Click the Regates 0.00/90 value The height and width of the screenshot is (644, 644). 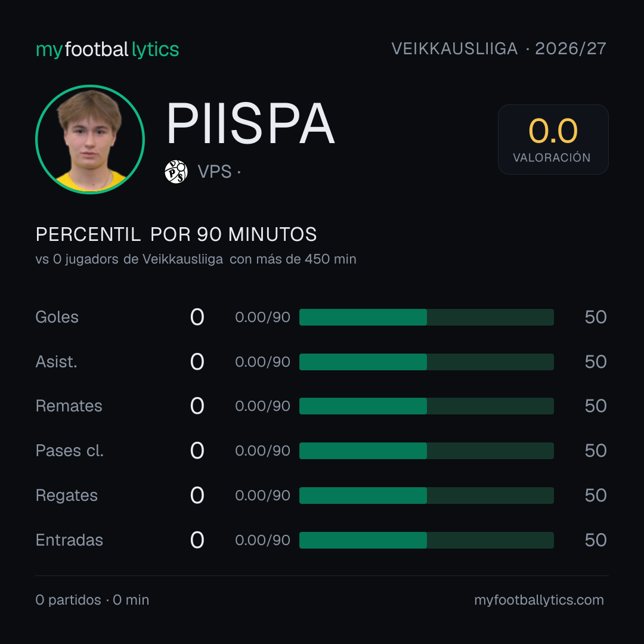(x=262, y=496)
